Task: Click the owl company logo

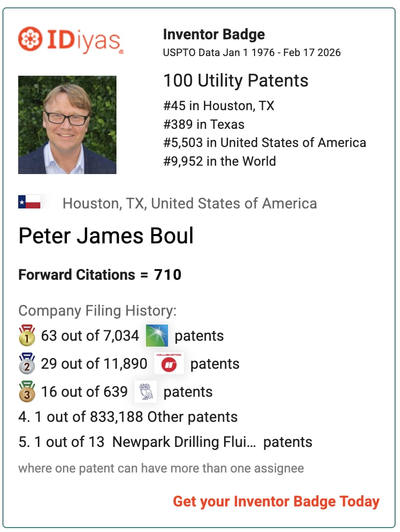Action: coord(145,392)
